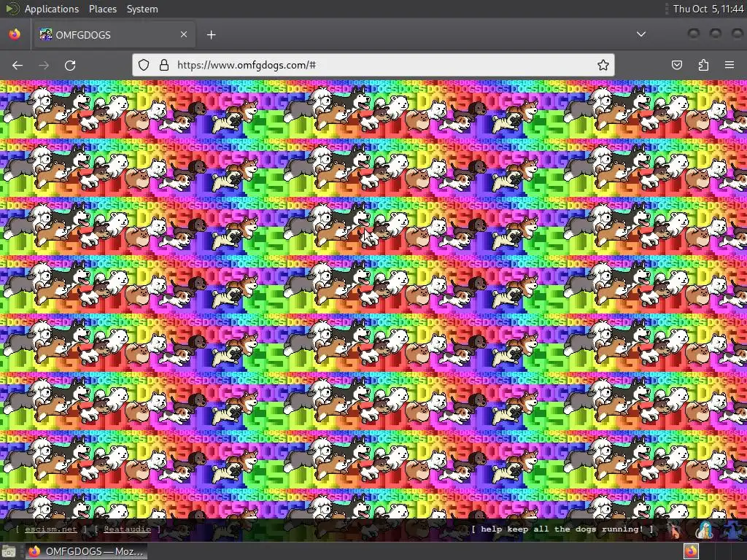This screenshot has height=560, width=747.
Task: Click the disabled forward arrow button
Action: click(44, 65)
